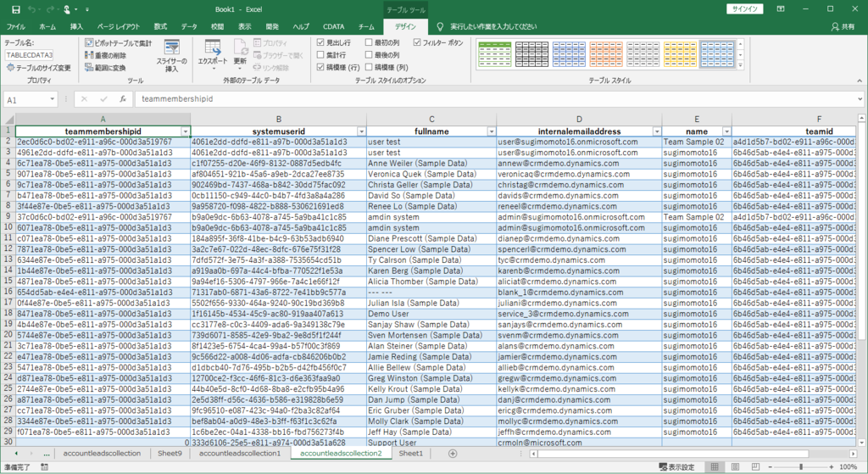
Task: Open the name column filter dropdown
Action: coord(726,131)
